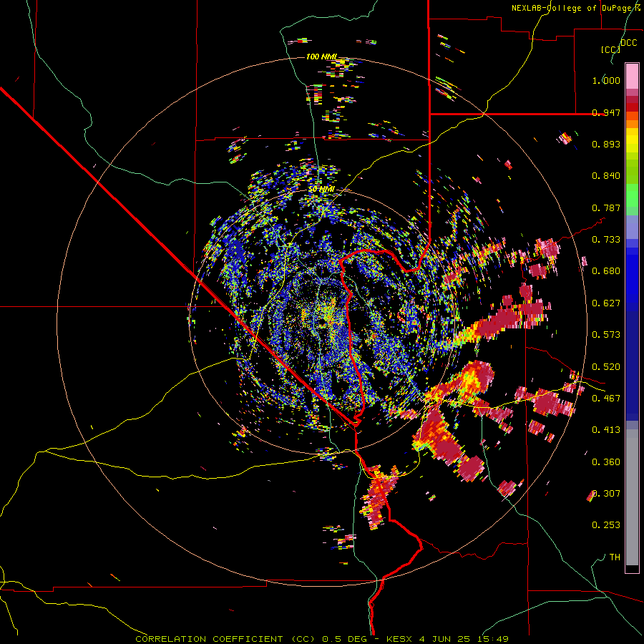Pick the pink top segment of the color bar
644x644 pixels.
coord(632,76)
